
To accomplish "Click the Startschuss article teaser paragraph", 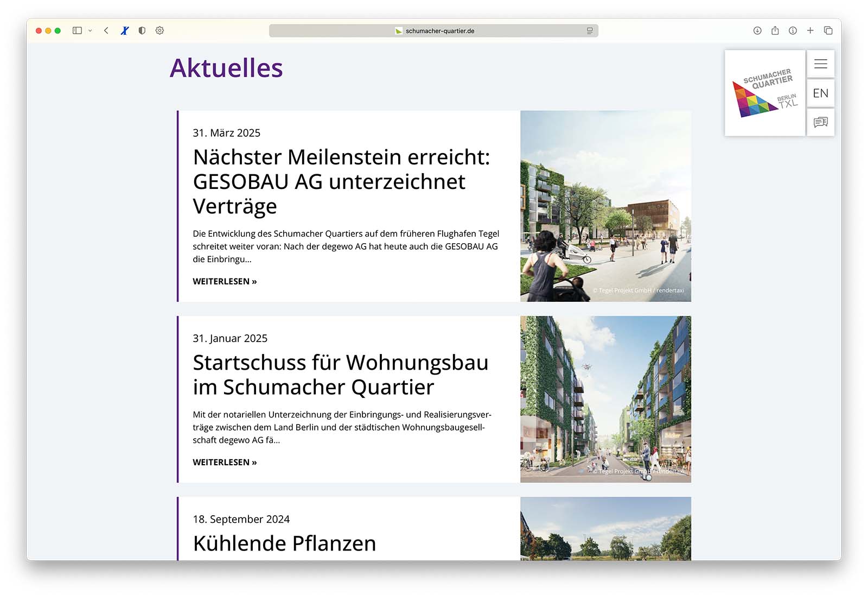I will click(342, 427).
